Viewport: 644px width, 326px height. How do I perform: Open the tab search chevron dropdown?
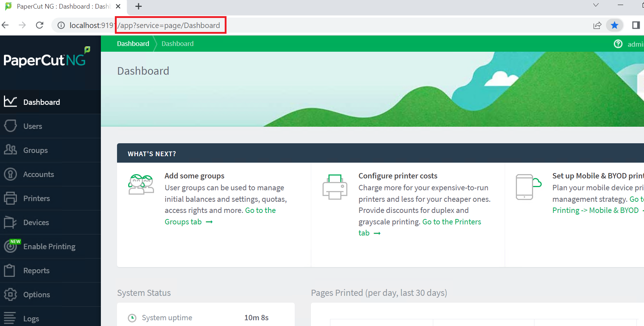tap(596, 5)
